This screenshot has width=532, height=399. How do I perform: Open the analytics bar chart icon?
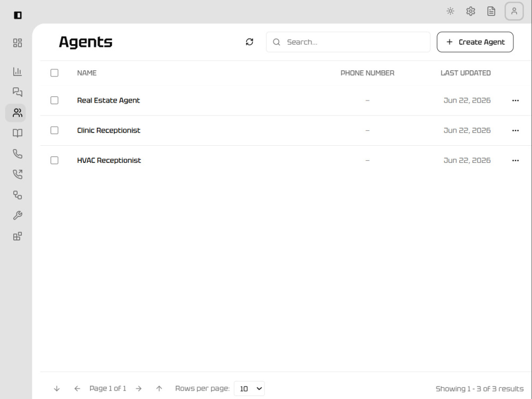click(x=18, y=72)
